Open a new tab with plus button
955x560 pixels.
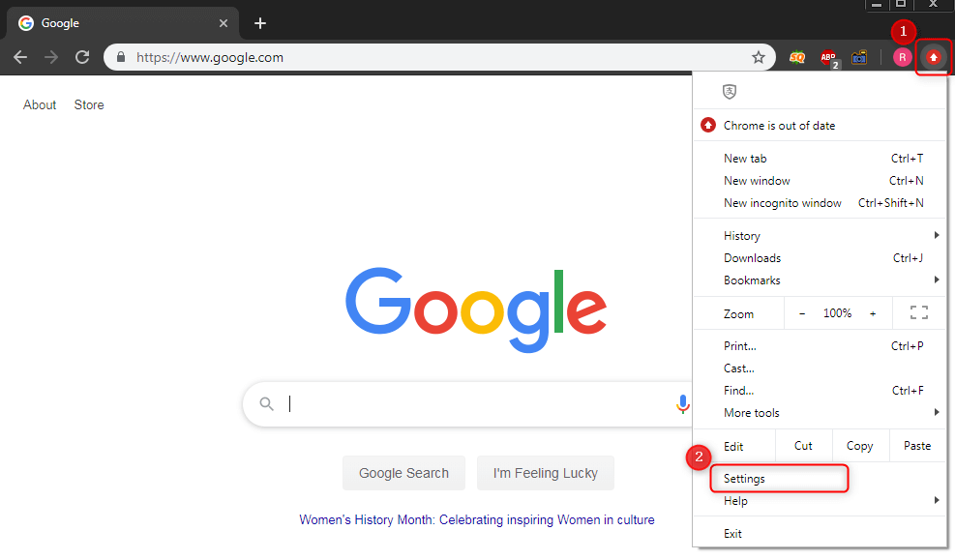[260, 23]
